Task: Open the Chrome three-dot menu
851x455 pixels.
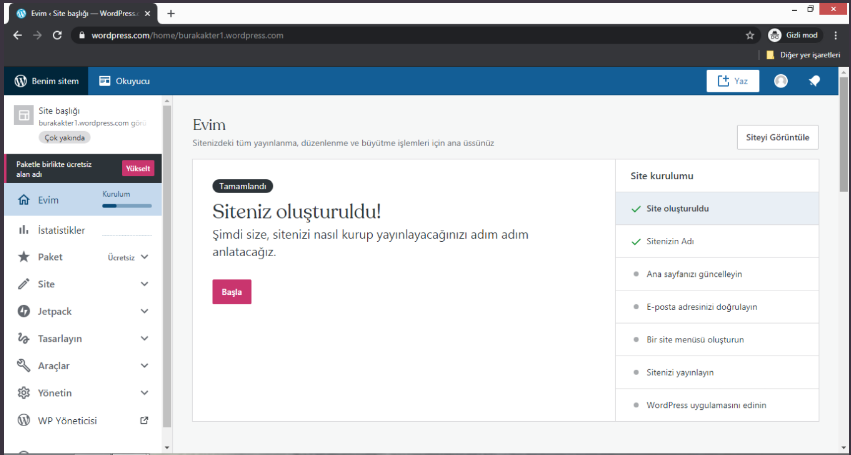Action: (x=835, y=34)
